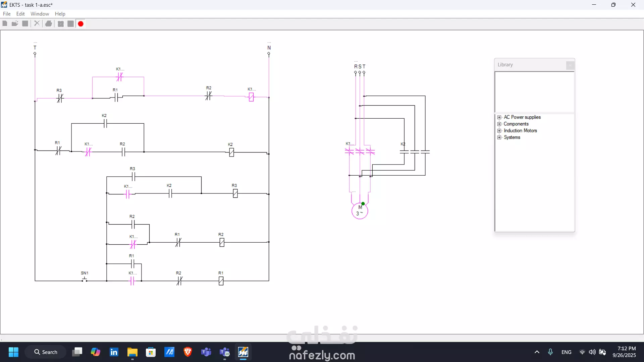
Task: Close the Library panel
Action: pos(570,65)
